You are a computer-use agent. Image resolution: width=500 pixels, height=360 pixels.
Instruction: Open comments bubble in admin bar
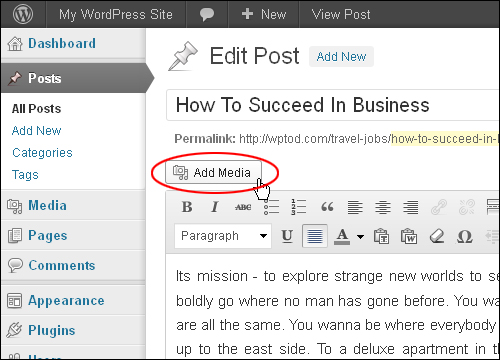pyautogui.click(x=207, y=14)
